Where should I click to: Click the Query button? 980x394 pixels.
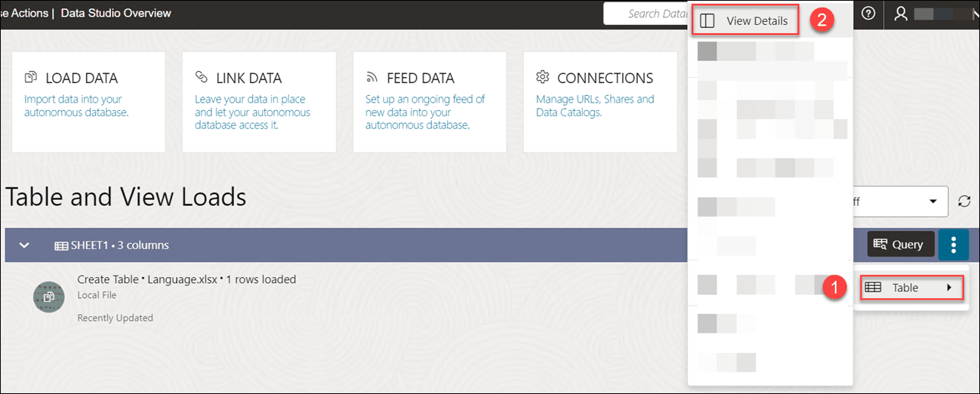click(900, 245)
